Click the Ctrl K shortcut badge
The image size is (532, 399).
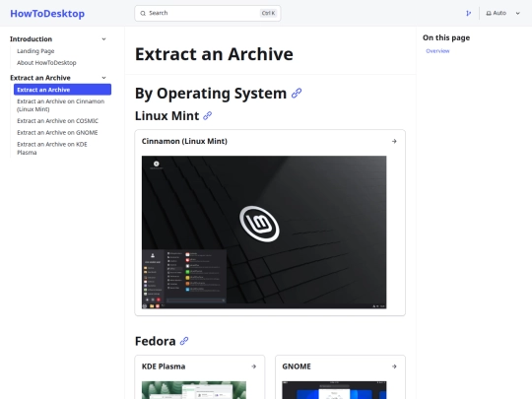[x=268, y=13]
